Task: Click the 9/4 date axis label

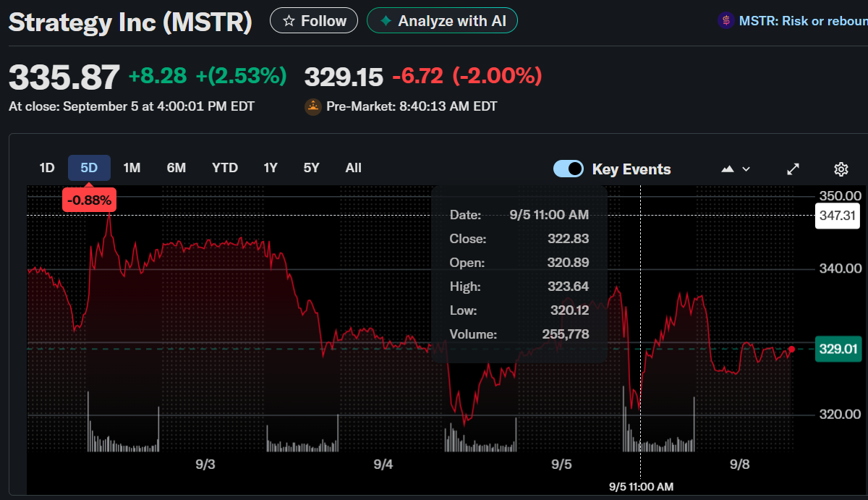Action: 383,465
